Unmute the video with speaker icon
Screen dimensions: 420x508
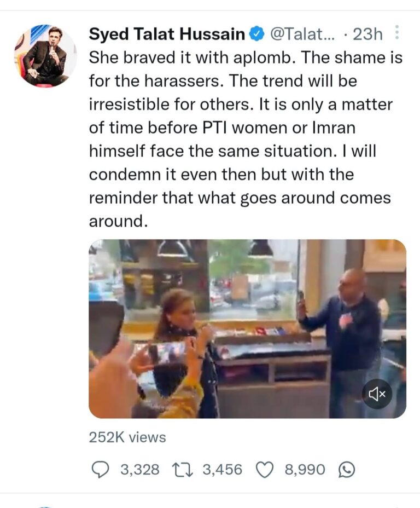[377, 394]
